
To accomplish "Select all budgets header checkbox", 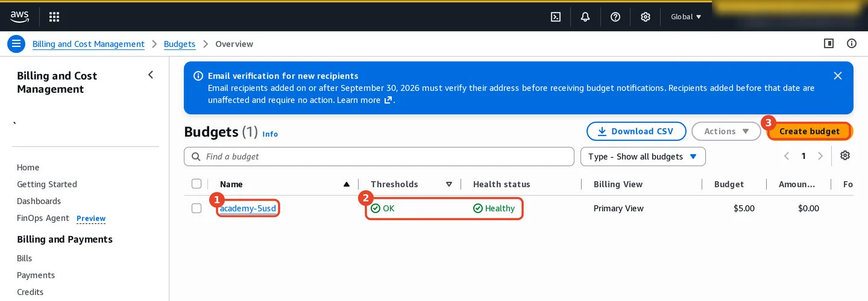I will [197, 184].
